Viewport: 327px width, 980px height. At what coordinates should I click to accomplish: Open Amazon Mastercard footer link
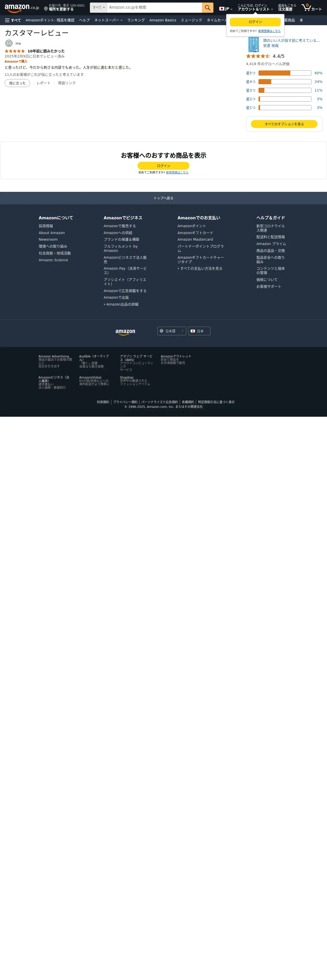pyautogui.click(x=195, y=240)
